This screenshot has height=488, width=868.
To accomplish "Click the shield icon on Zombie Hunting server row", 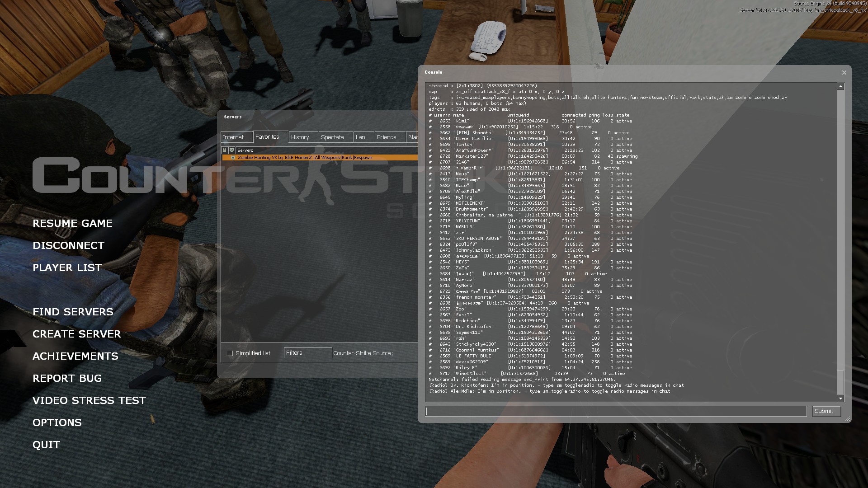I will (233, 158).
